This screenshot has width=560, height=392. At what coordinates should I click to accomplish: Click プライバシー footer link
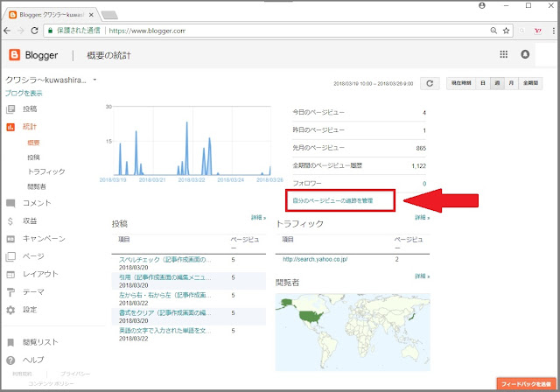click(x=75, y=374)
